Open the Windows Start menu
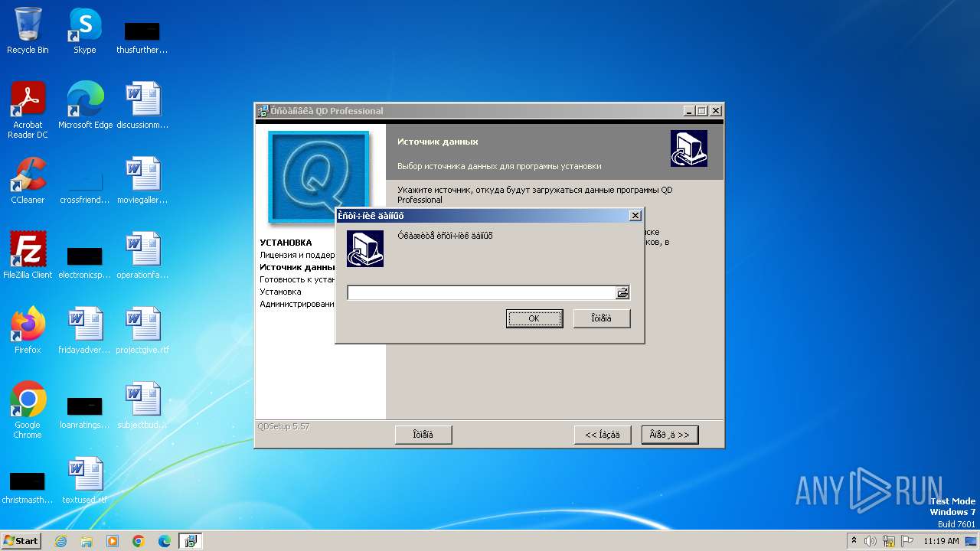The height and width of the screenshot is (551, 980). coord(21,540)
